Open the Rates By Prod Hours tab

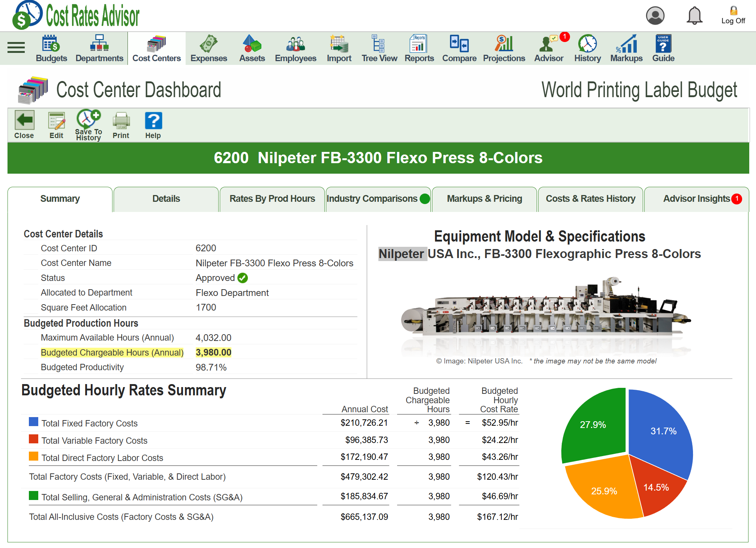[272, 199]
